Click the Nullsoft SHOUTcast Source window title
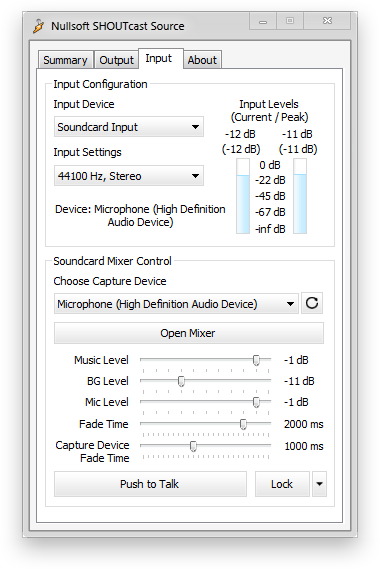Image resolution: width=380 pixels, height=569 pixels. (x=118, y=26)
